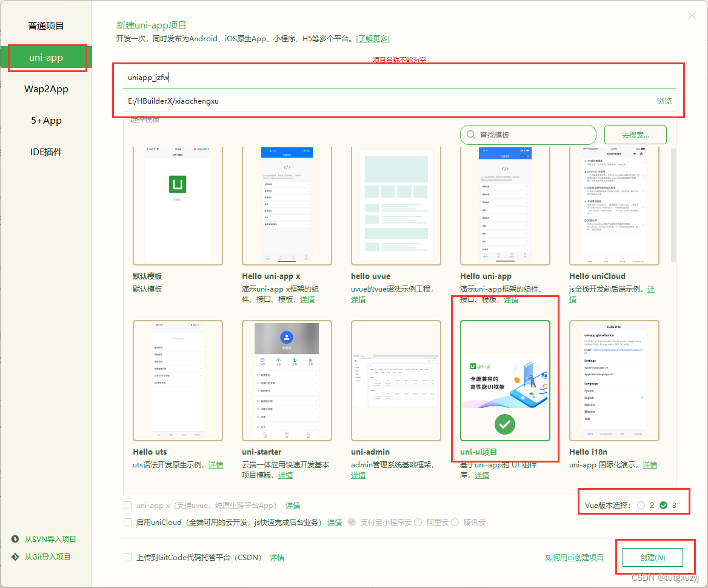This screenshot has width=708, height=588.
Task: Open the 5+App project type
Action: tap(46, 121)
